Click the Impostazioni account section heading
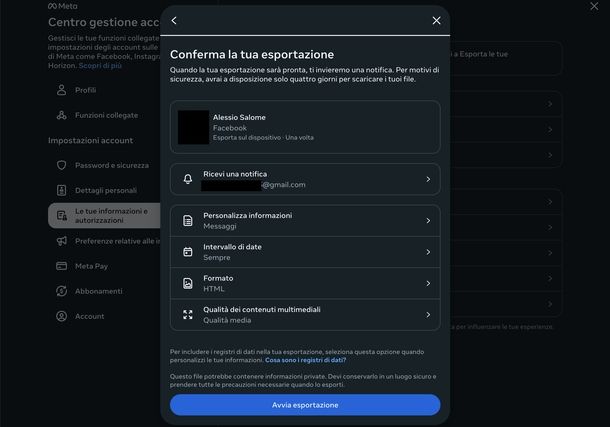Image resolution: width=610 pixels, height=427 pixels. (90, 140)
